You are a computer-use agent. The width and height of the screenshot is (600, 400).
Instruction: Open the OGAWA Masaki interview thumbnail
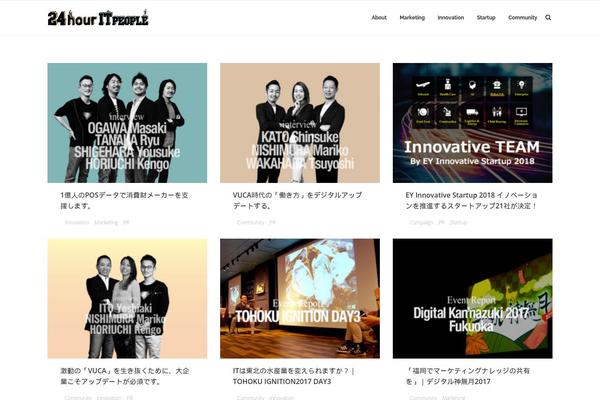tap(127, 123)
